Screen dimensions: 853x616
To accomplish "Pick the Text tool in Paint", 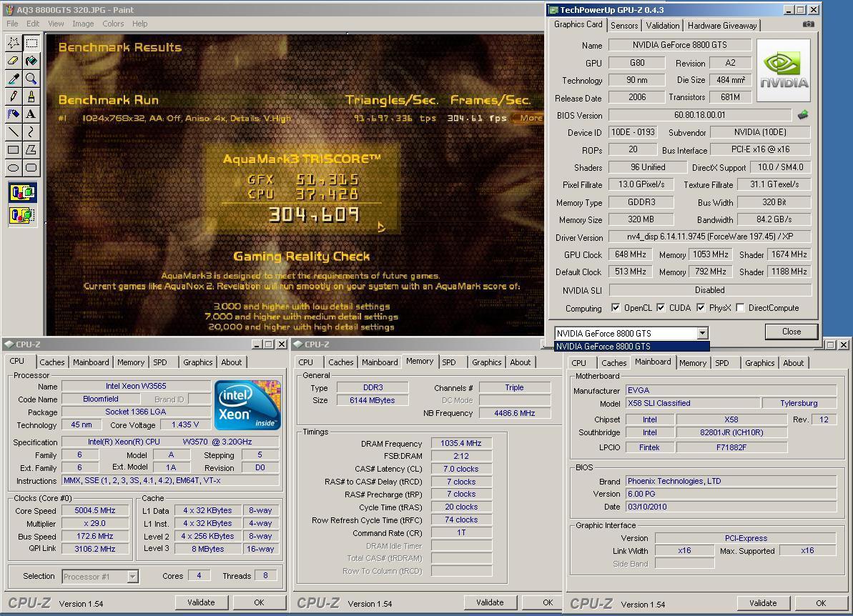I will coord(31,114).
